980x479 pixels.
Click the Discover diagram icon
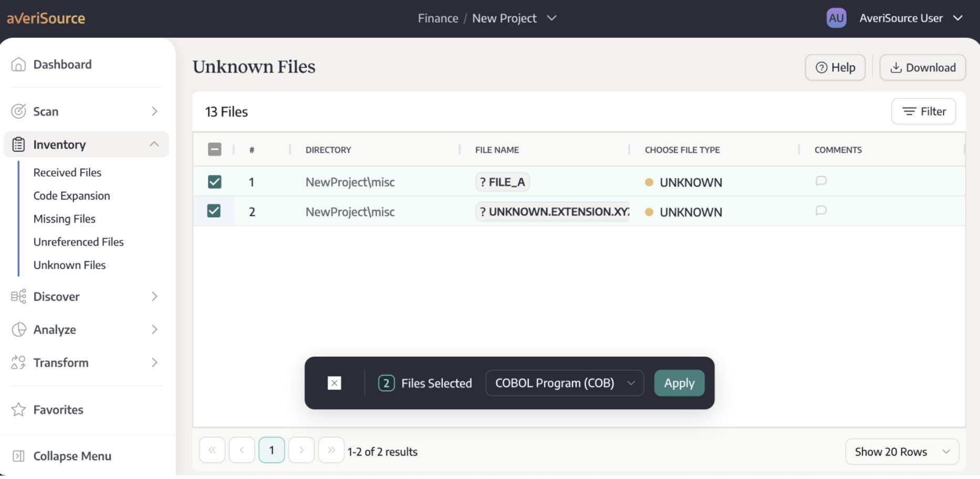point(18,296)
